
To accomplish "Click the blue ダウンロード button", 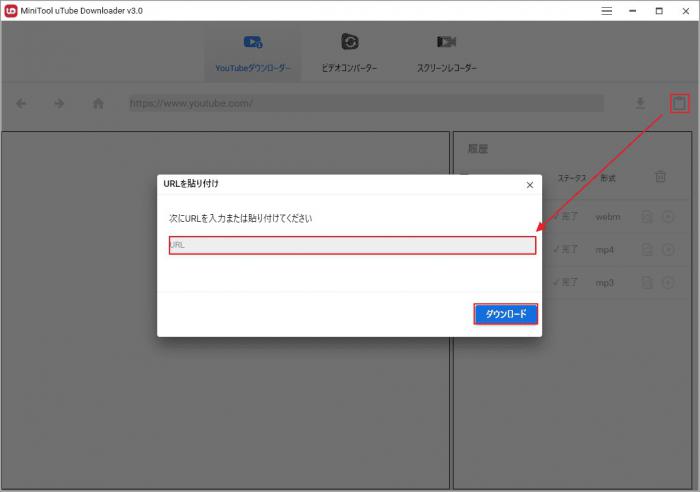I will 505,314.
